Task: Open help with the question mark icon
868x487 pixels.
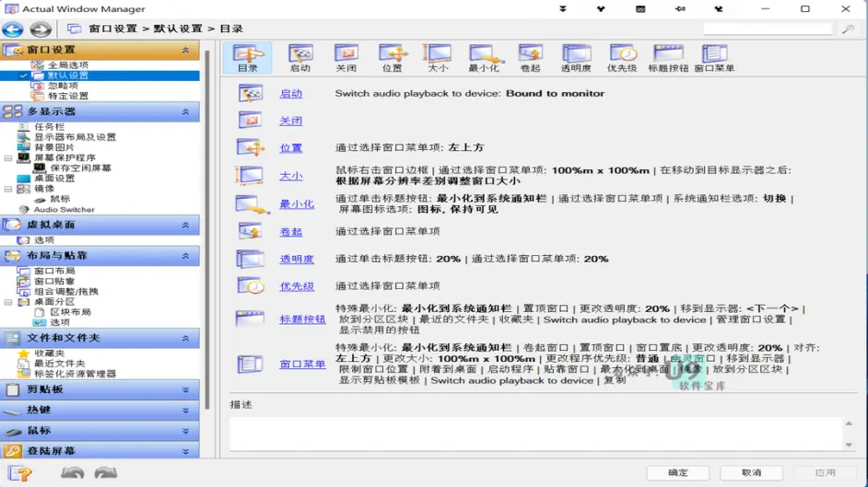Action: [x=20, y=473]
